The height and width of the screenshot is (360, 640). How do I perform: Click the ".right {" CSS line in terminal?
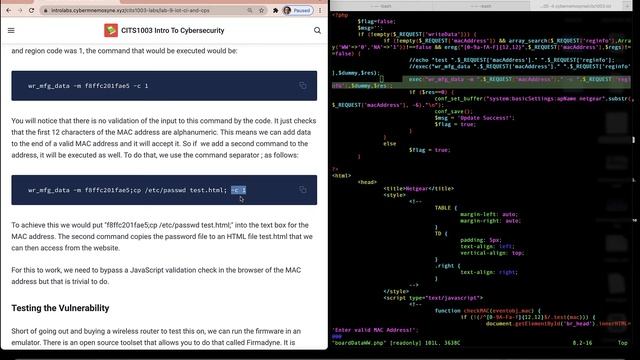448,266
